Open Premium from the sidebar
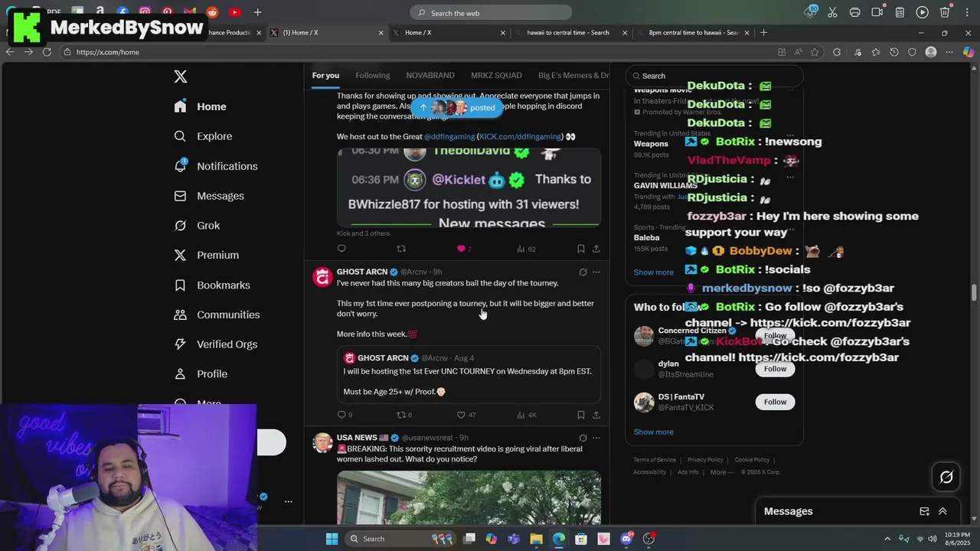This screenshot has width=980, height=551. (x=207, y=255)
